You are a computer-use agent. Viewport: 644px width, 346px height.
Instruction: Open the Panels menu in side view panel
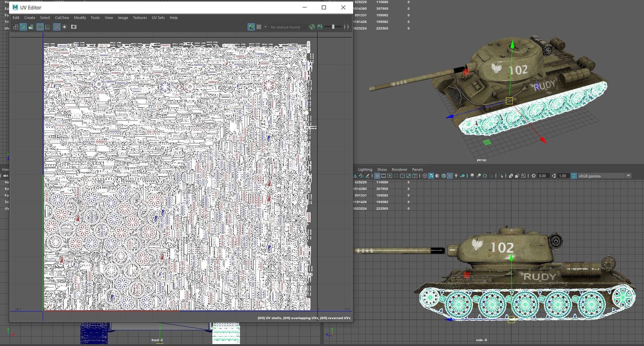tap(418, 169)
